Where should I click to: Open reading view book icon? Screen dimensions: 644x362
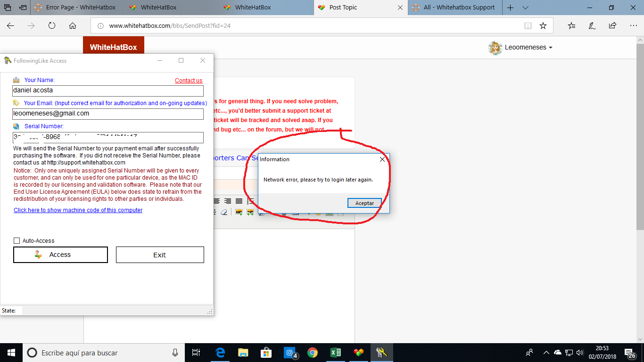coord(528,26)
